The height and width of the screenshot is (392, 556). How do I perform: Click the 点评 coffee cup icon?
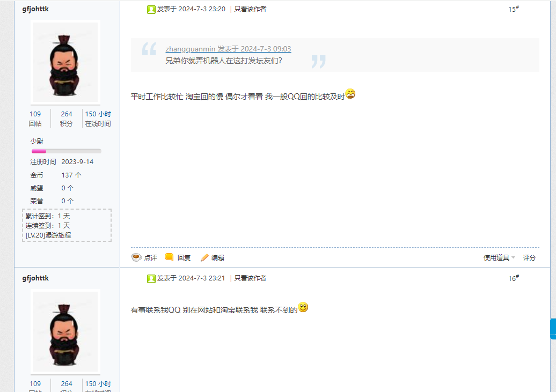136,257
